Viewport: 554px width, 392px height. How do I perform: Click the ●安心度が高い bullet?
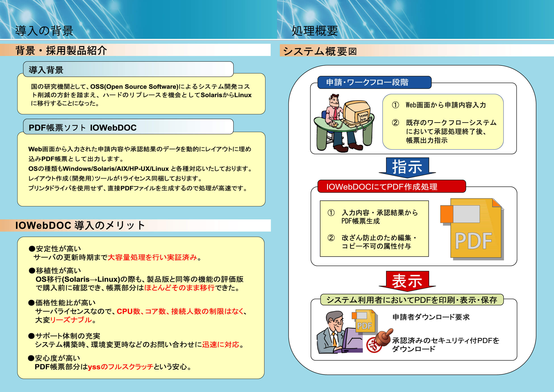click(x=54, y=358)
